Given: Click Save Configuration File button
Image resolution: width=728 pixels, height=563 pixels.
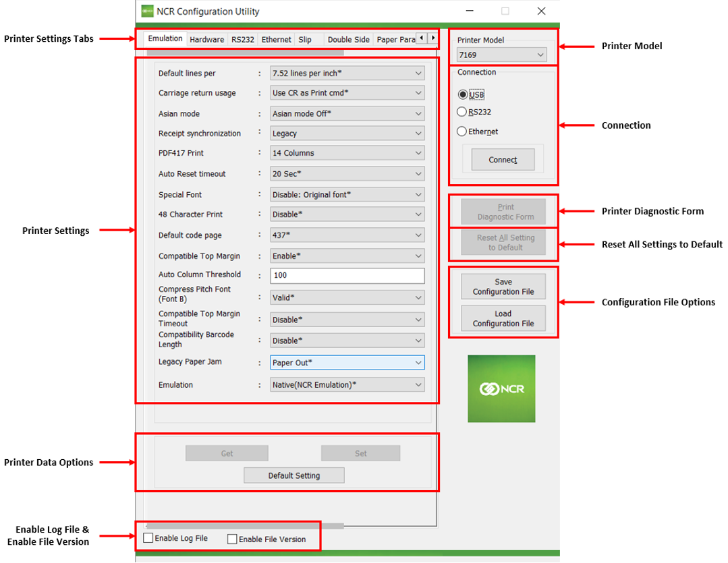Looking at the screenshot, I should (503, 287).
